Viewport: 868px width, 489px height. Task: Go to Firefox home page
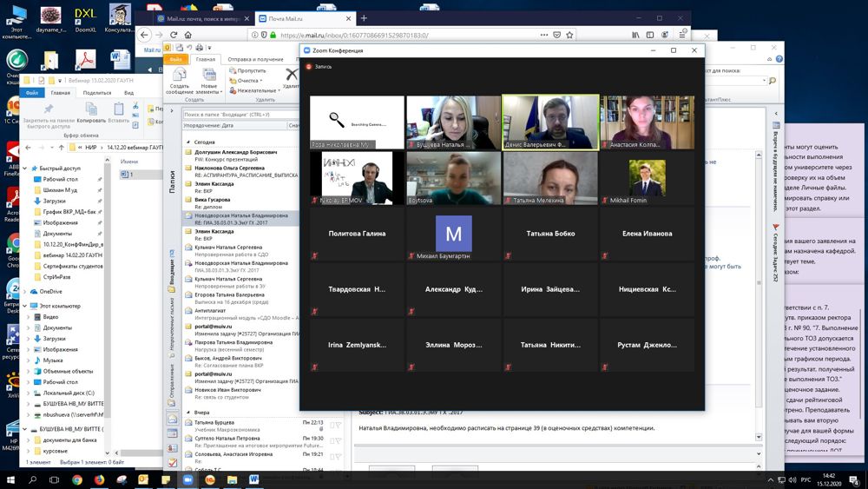(188, 35)
